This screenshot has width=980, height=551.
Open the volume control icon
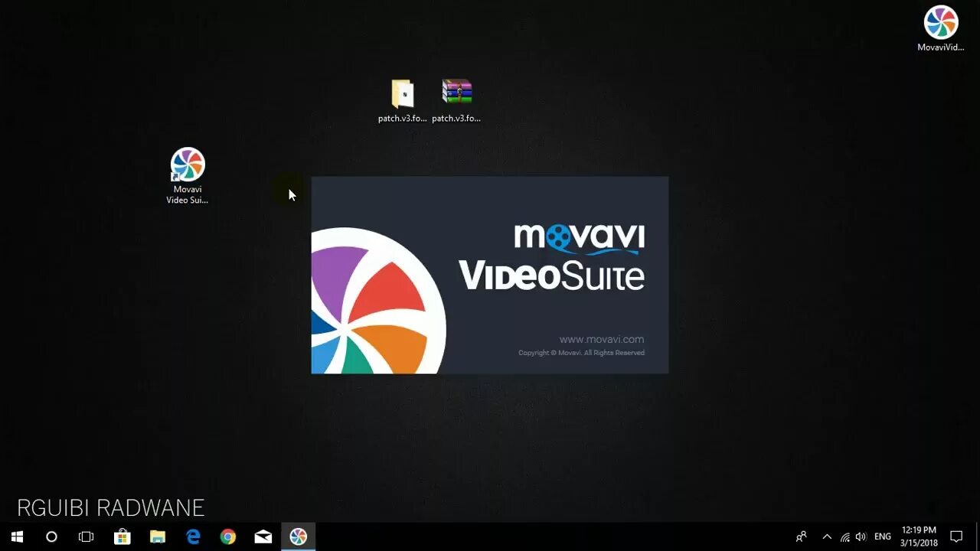click(861, 536)
